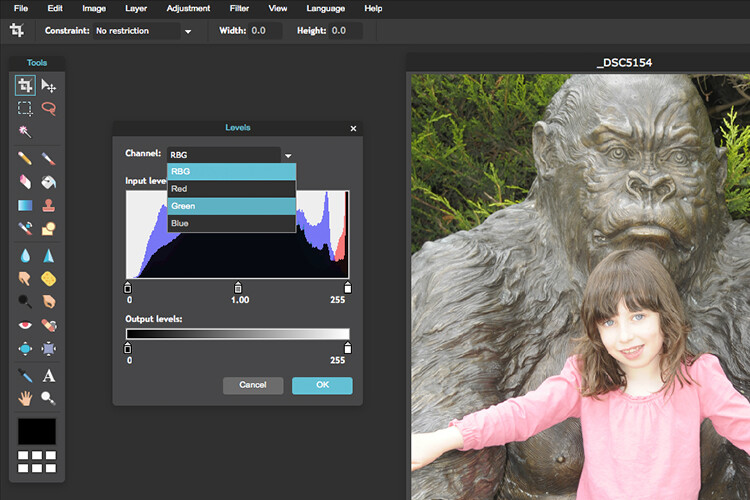The width and height of the screenshot is (750, 500).
Task: Select the Smudge finger tool
Action: (25, 278)
